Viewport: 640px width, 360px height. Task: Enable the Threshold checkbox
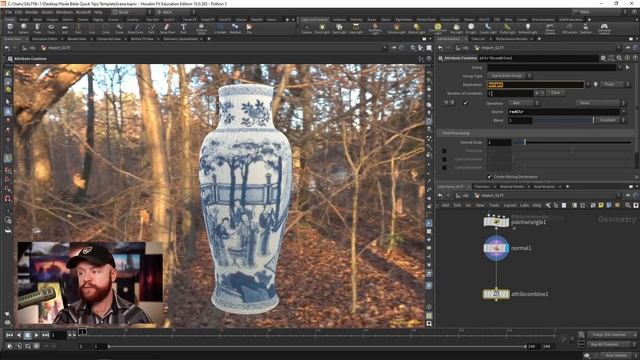coord(444,151)
